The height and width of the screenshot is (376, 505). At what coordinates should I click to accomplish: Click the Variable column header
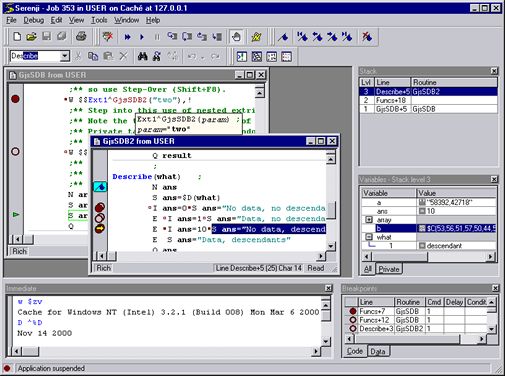click(x=389, y=193)
